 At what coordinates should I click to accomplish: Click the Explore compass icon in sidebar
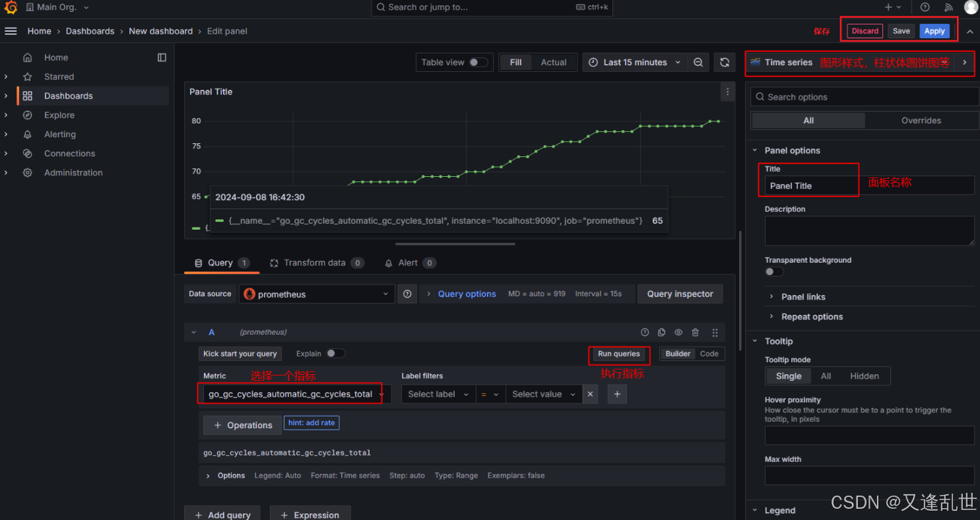(x=27, y=115)
